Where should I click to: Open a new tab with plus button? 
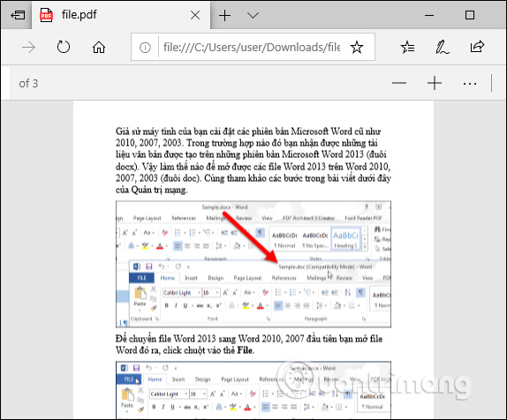tap(224, 15)
